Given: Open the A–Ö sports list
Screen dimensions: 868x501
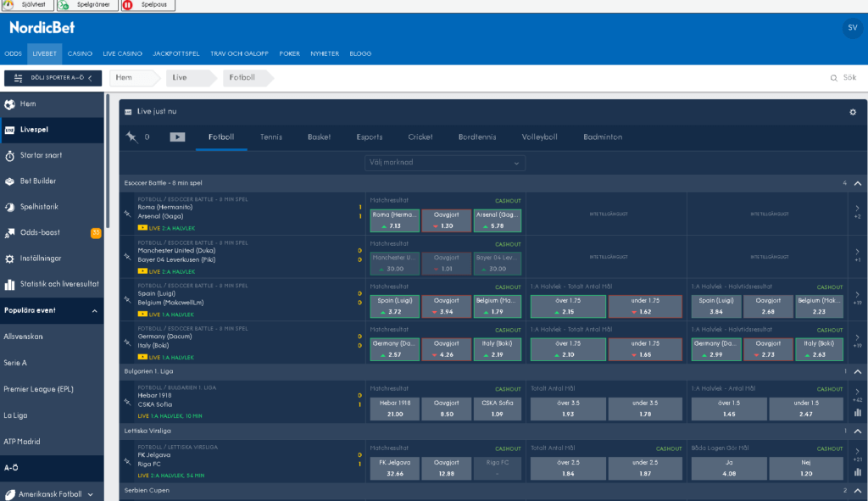Looking at the screenshot, I should click(x=52, y=468).
